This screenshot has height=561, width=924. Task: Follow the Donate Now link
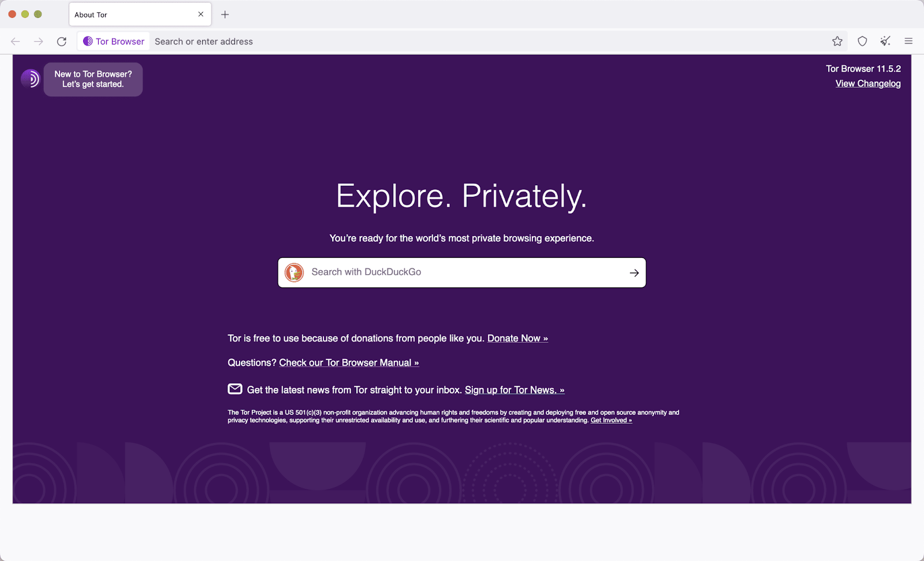tap(517, 338)
